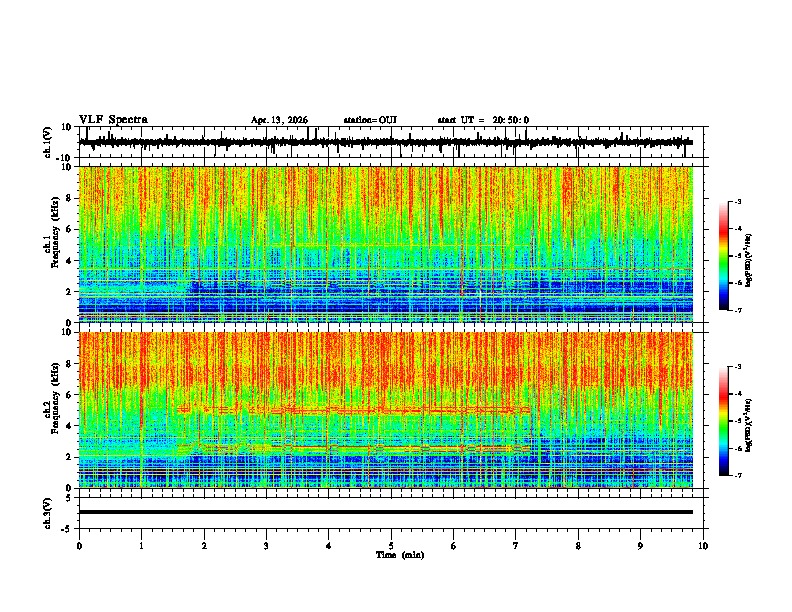This screenshot has width=792, height=612.
Task: Click the ch.2 colorbar label "log(PSD)(V²/Hz)"
Action: 748,425
